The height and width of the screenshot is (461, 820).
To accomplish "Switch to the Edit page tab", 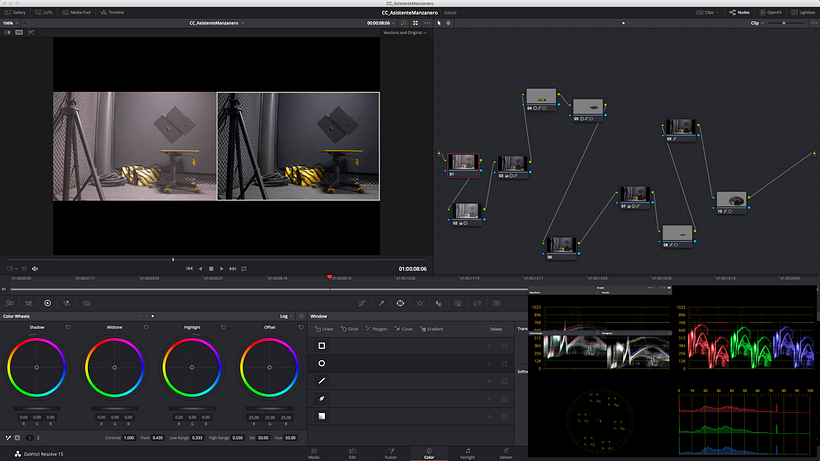I will pyautogui.click(x=352, y=455).
